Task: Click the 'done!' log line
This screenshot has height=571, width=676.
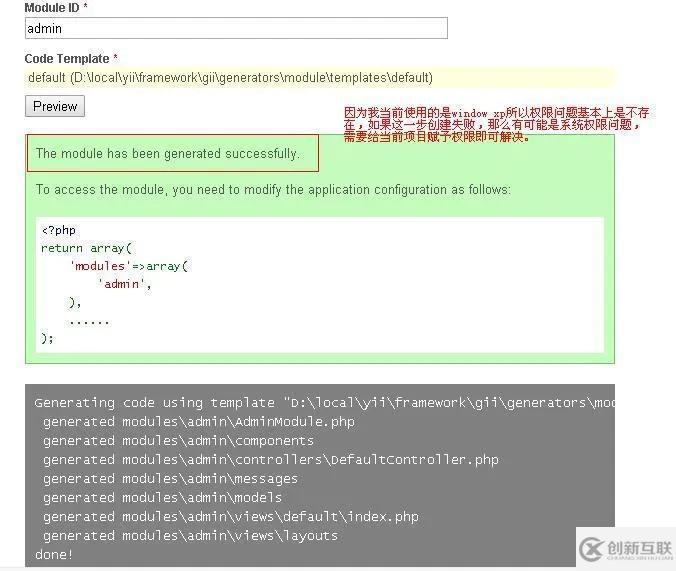Action: point(54,555)
